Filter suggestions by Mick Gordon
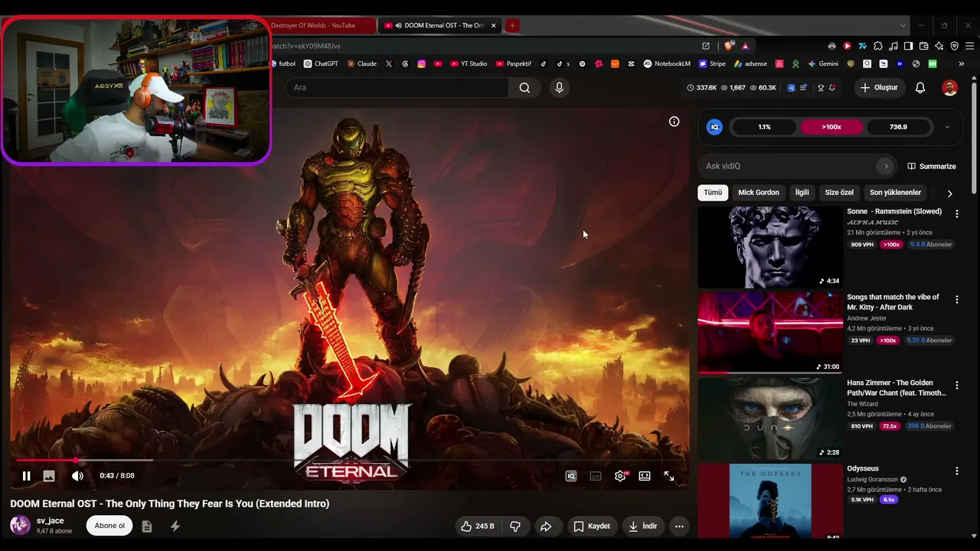Viewport: 980px width, 551px height. tap(758, 193)
